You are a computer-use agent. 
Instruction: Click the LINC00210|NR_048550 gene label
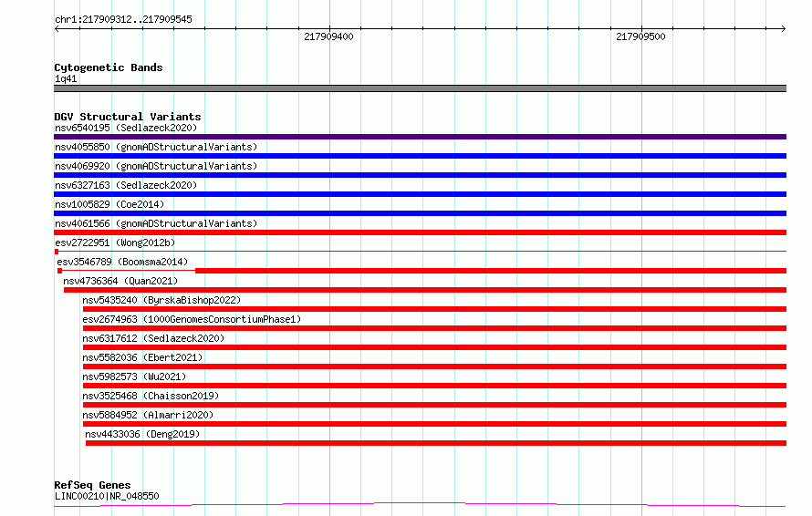[x=107, y=496]
